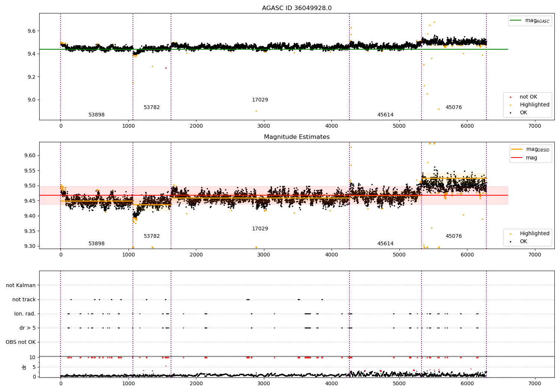Click the 'dr > 5' axis label

28,328
